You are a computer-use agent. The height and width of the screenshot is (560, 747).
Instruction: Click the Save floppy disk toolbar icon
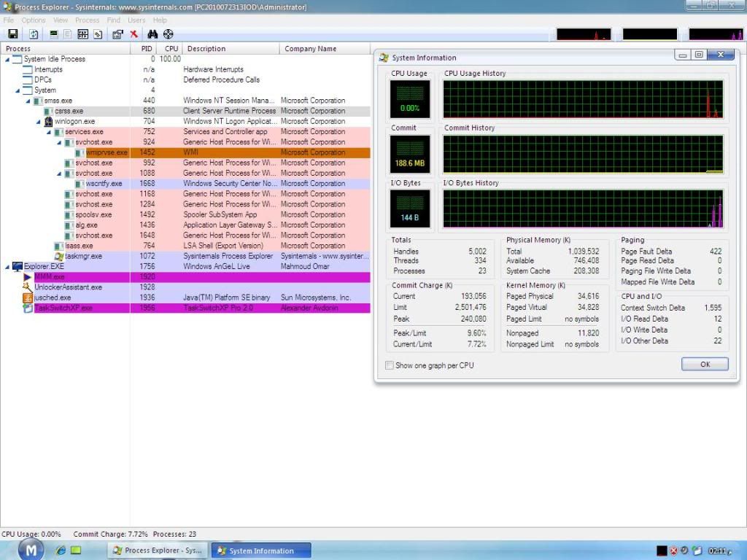(13, 34)
